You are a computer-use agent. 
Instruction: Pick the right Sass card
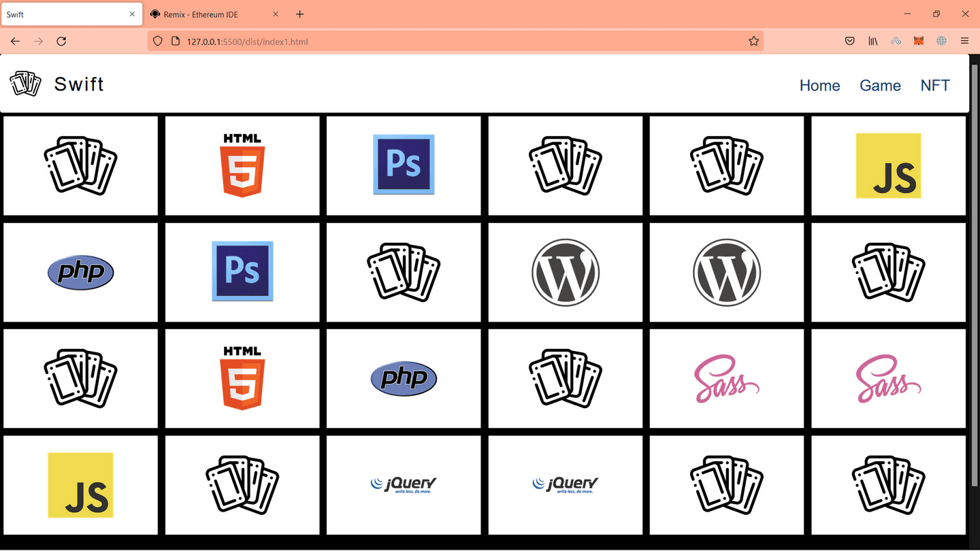889,379
